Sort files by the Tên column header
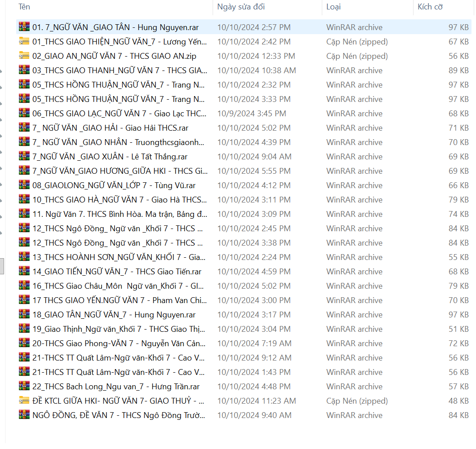 coord(24,7)
